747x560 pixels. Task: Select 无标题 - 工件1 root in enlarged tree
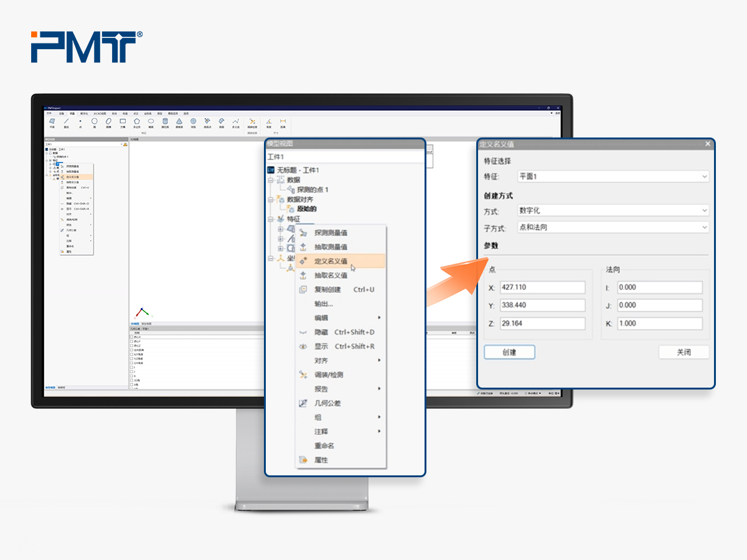tap(298, 170)
